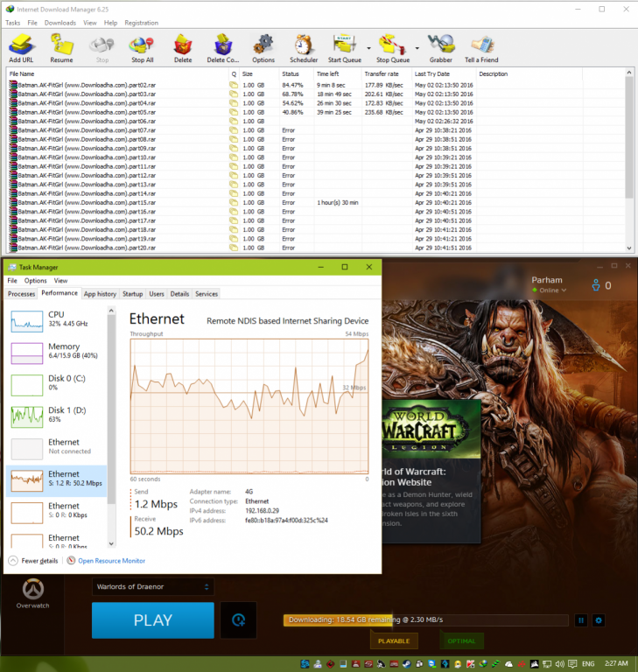This screenshot has height=672, width=638.
Task: Pause the Battle.net download
Action: tap(580, 620)
